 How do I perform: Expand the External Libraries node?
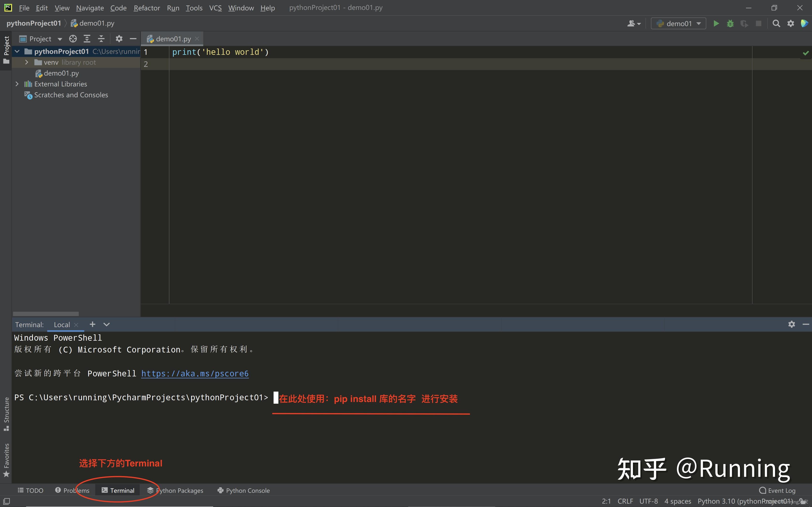click(17, 84)
